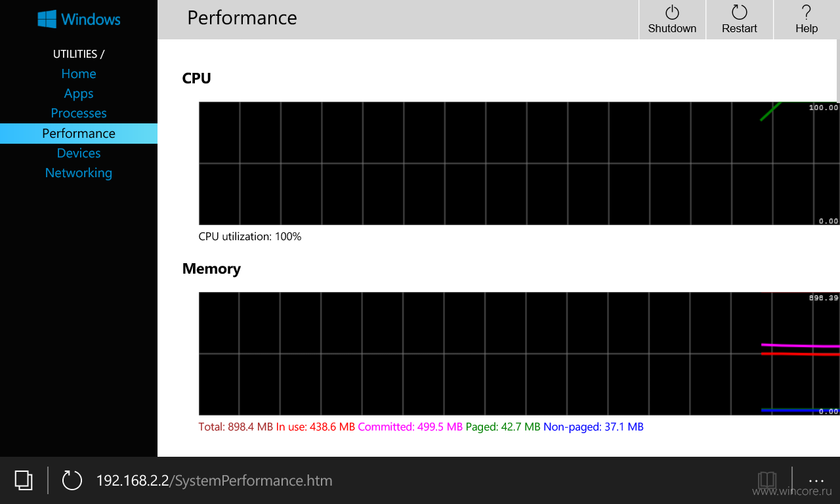Click the magenta Committed memory label
Image resolution: width=840 pixels, height=504 pixels.
[410, 427]
